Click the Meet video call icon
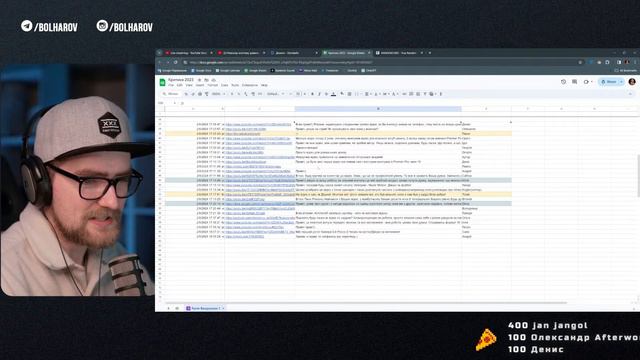Viewport: 640px width, 360px height. (587, 82)
